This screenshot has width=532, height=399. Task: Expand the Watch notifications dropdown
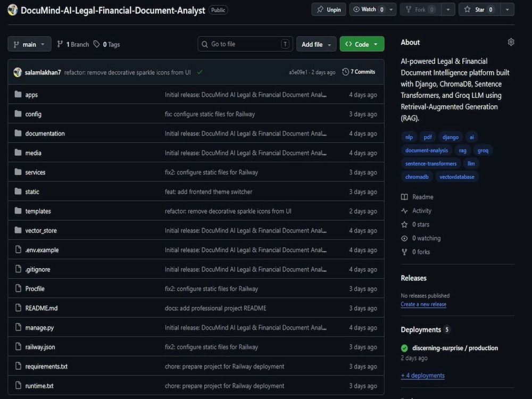[391, 10]
